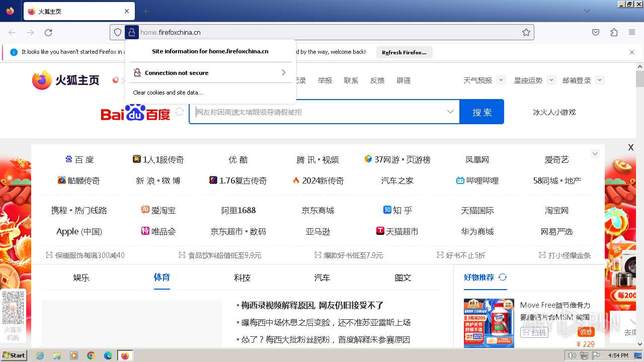The height and width of the screenshot is (362, 644).
Task: Click the reload page button
Action: click(x=48, y=32)
